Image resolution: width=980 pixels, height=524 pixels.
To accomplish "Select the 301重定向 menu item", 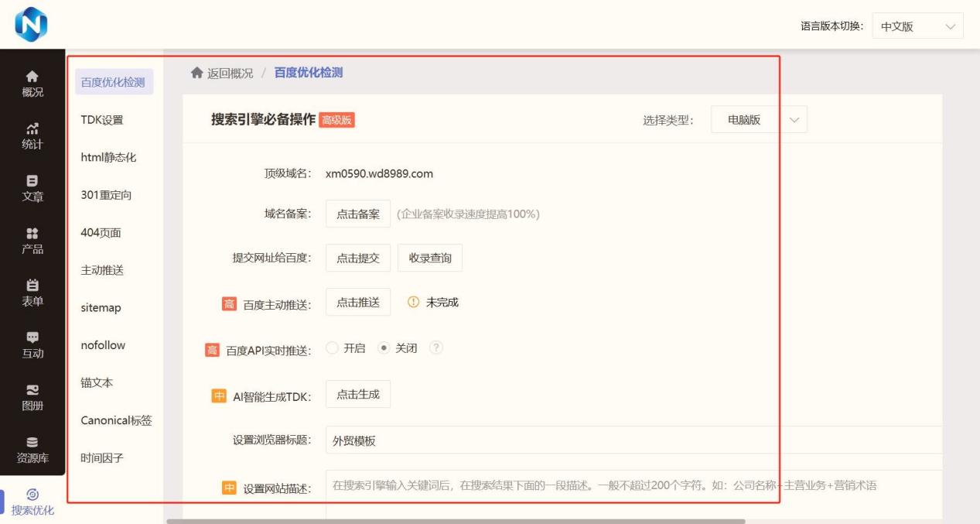I will click(106, 195).
